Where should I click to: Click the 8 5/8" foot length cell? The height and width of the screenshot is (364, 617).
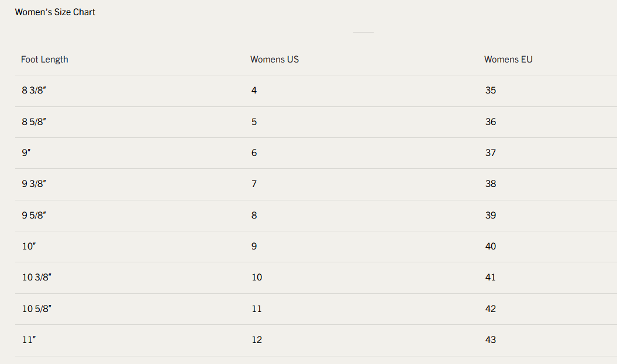34,122
